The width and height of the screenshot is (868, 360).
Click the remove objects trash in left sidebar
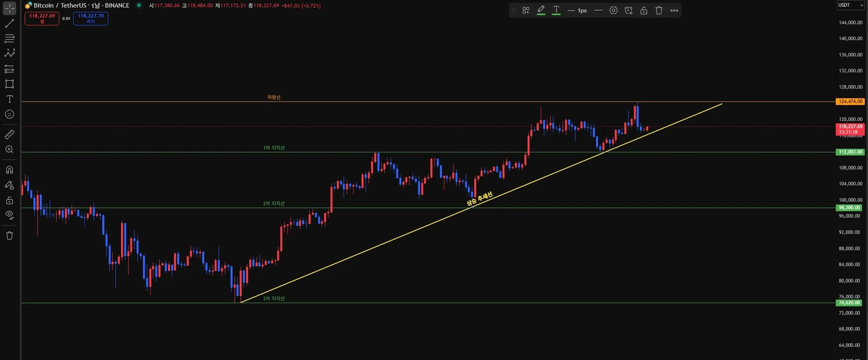(9, 235)
